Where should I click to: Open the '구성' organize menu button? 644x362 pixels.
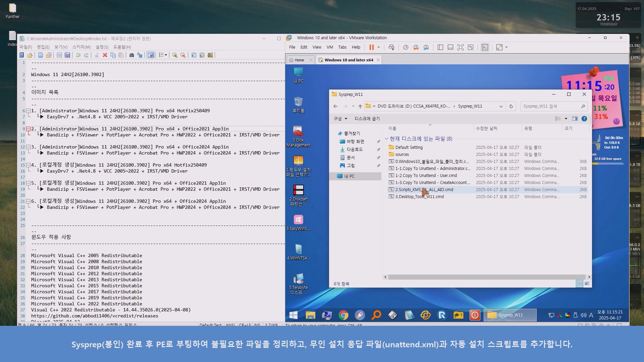coord(340,119)
